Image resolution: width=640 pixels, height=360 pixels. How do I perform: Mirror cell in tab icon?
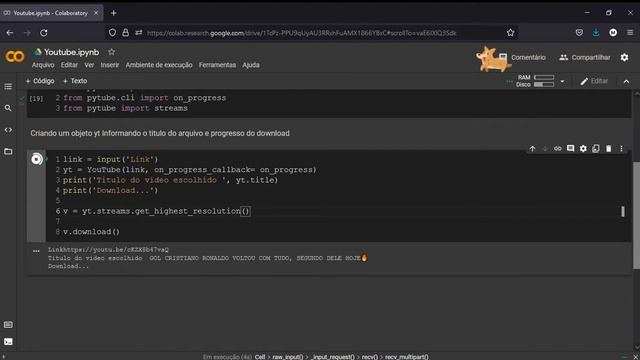[596, 149]
